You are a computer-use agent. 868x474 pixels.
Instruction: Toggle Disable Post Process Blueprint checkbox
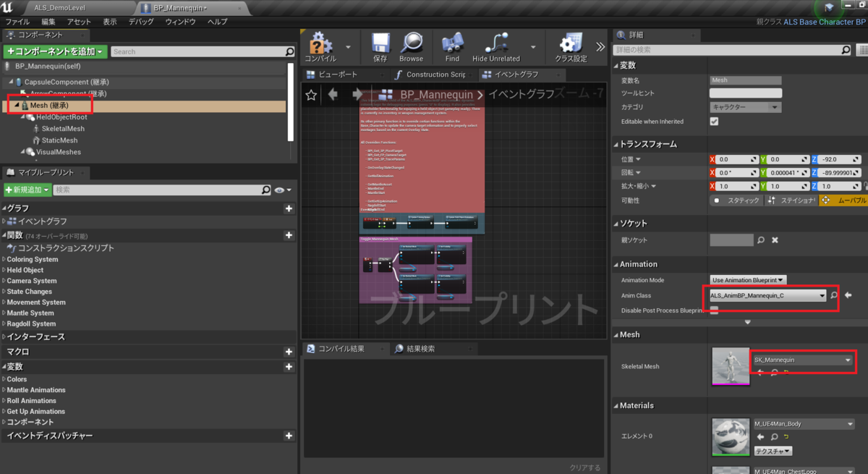(714, 310)
